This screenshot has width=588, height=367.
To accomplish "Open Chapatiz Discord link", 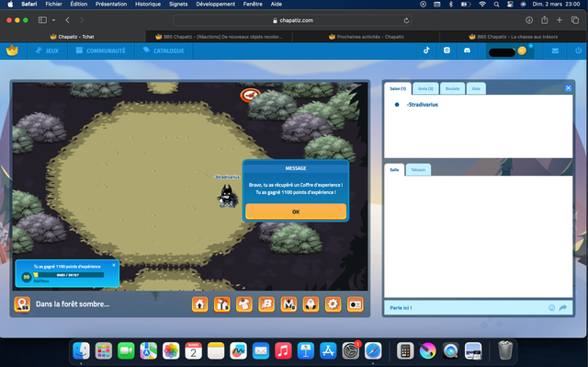I will [467, 51].
